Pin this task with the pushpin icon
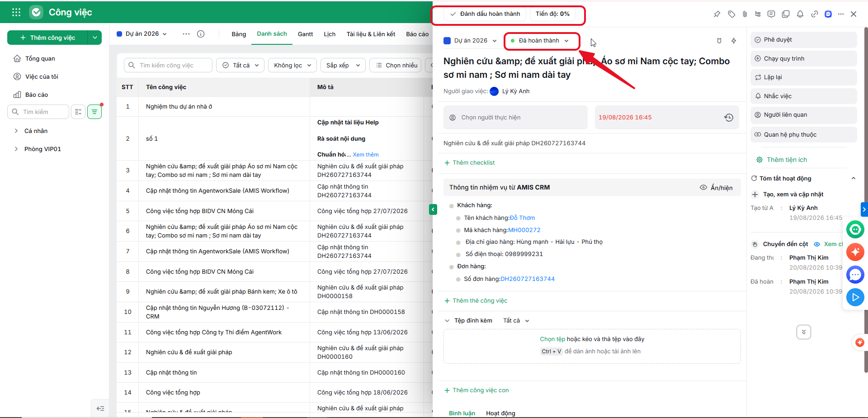Viewport: 868px width, 418px height. point(717,14)
